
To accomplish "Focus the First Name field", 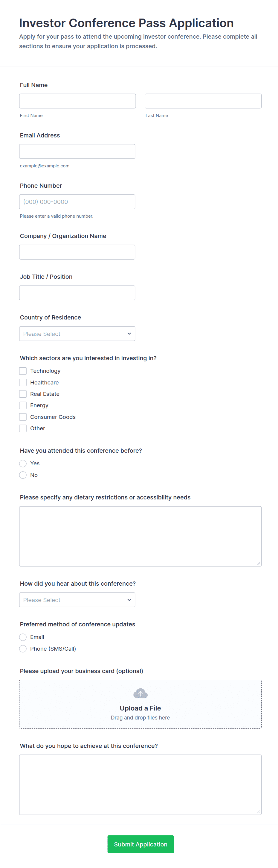I will [x=77, y=101].
